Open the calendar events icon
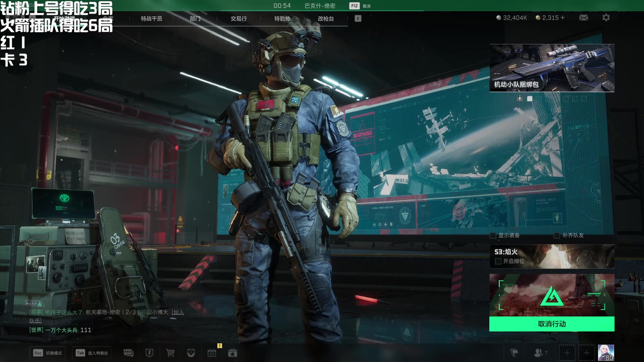 (212, 353)
